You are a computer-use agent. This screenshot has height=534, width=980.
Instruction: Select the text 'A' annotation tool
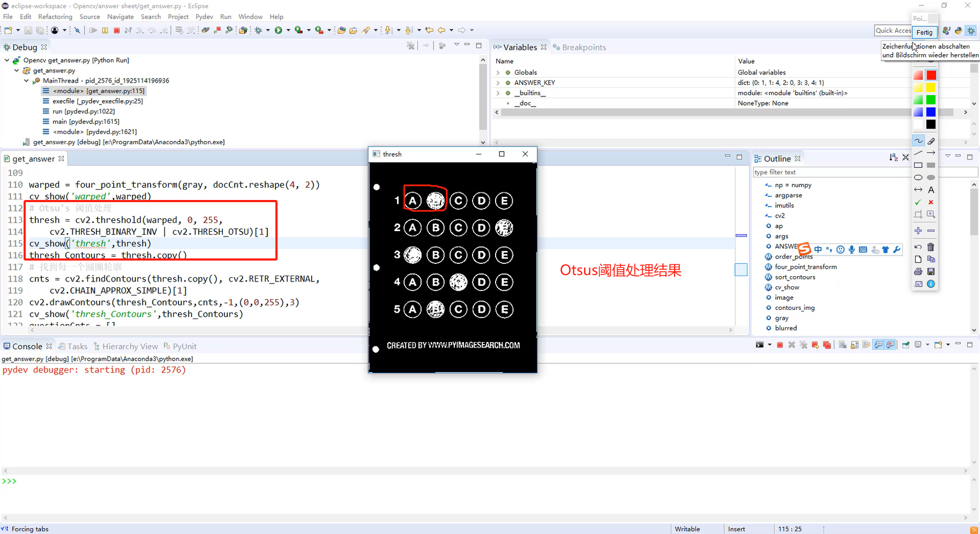(x=931, y=190)
